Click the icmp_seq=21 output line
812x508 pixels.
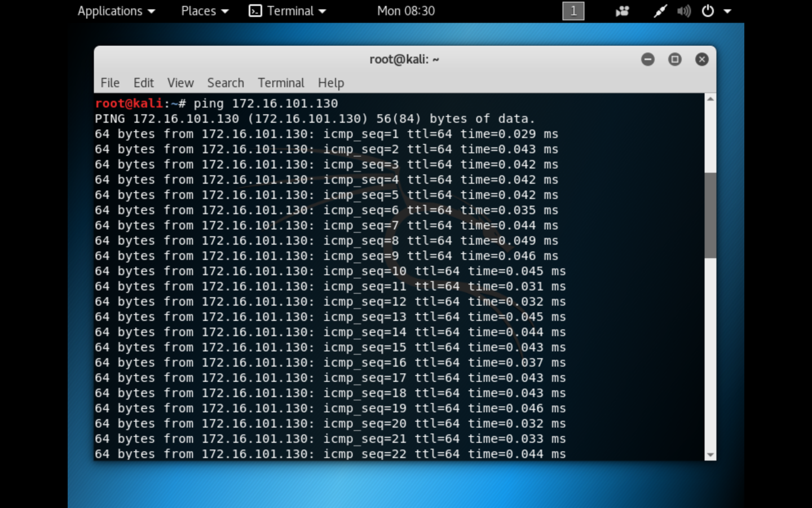click(x=330, y=439)
